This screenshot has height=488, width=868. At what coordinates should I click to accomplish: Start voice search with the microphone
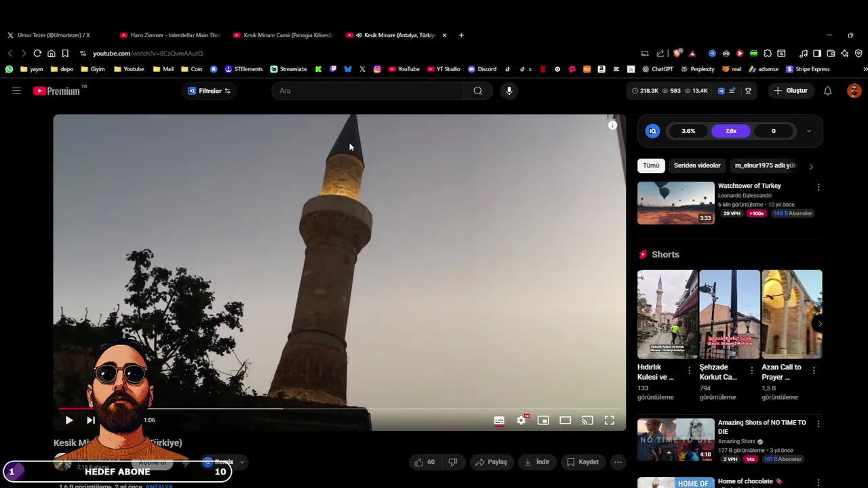click(509, 91)
